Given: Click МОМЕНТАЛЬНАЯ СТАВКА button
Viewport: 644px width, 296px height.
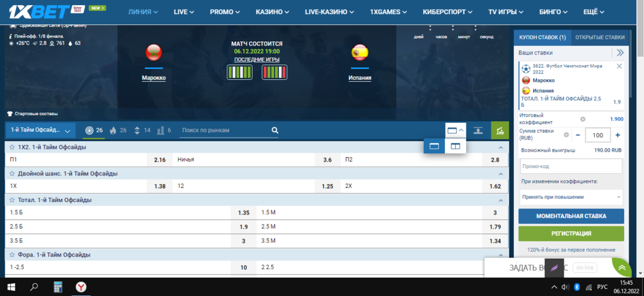Looking at the screenshot, I should pyautogui.click(x=571, y=216).
